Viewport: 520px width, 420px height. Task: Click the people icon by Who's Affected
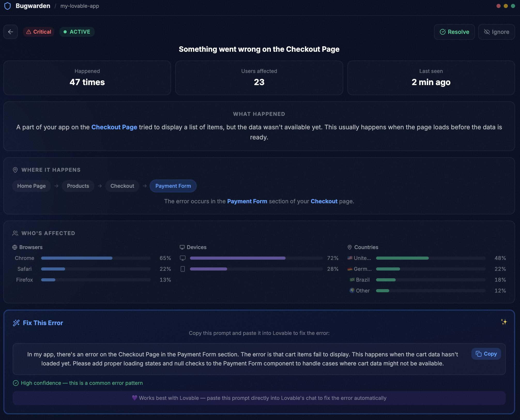click(x=15, y=233)
